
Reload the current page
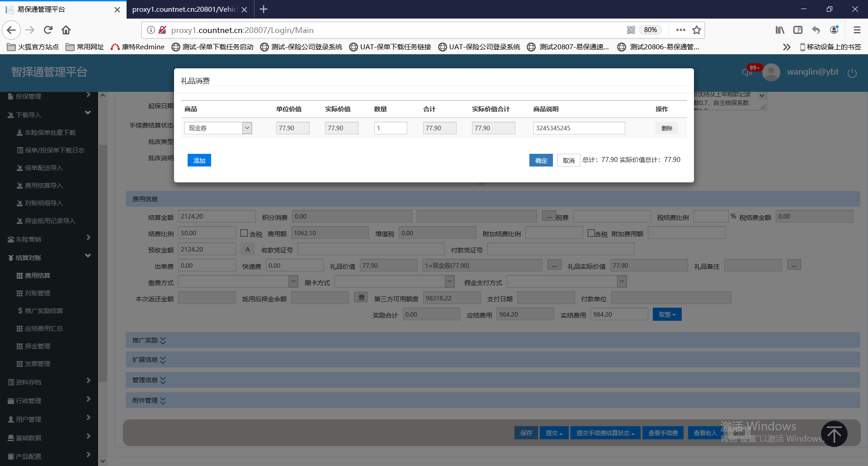[48, 30]
